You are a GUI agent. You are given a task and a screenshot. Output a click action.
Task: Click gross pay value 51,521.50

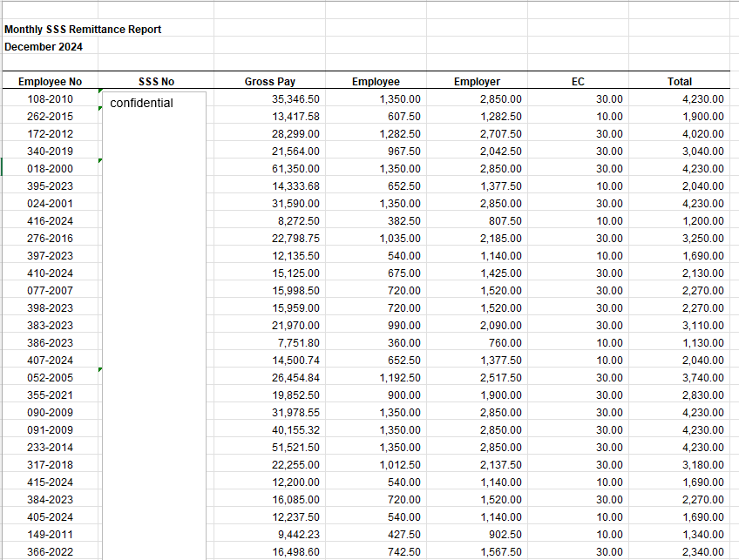point(295,448)
